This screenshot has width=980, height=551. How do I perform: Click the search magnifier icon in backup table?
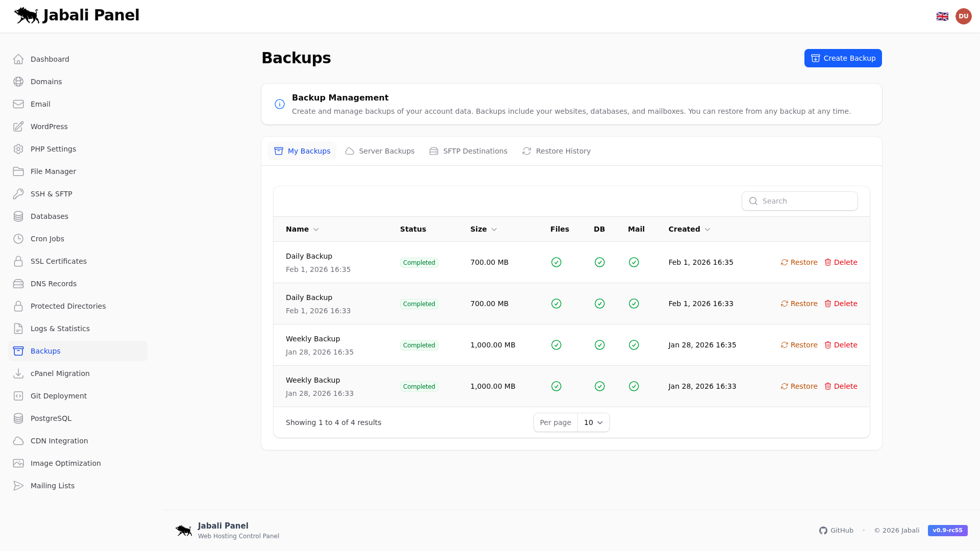(x=754, y=201)
